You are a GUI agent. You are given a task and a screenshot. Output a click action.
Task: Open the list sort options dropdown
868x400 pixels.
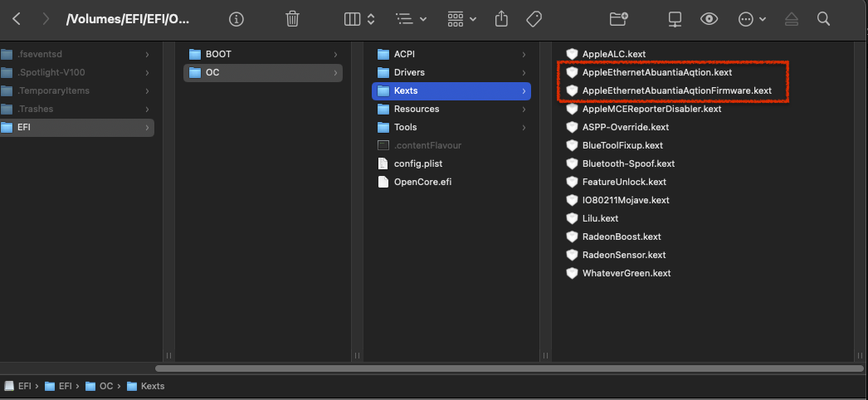[411, 19]
